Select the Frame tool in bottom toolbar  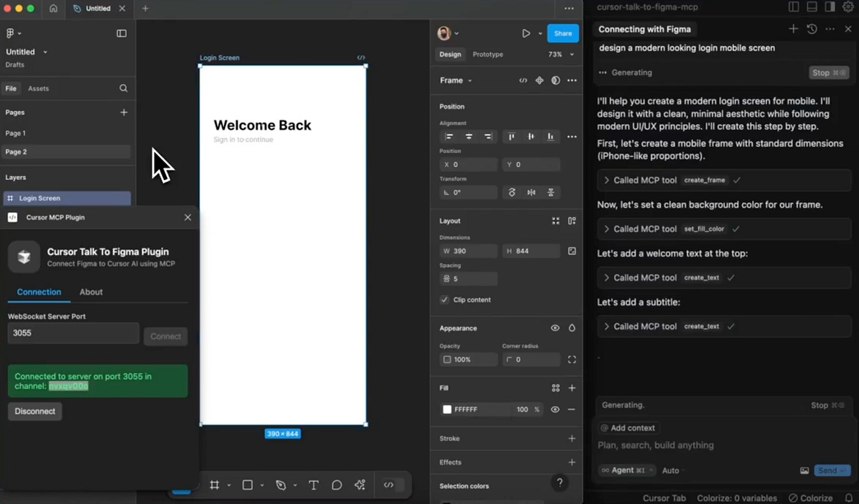tap(215, 485)
